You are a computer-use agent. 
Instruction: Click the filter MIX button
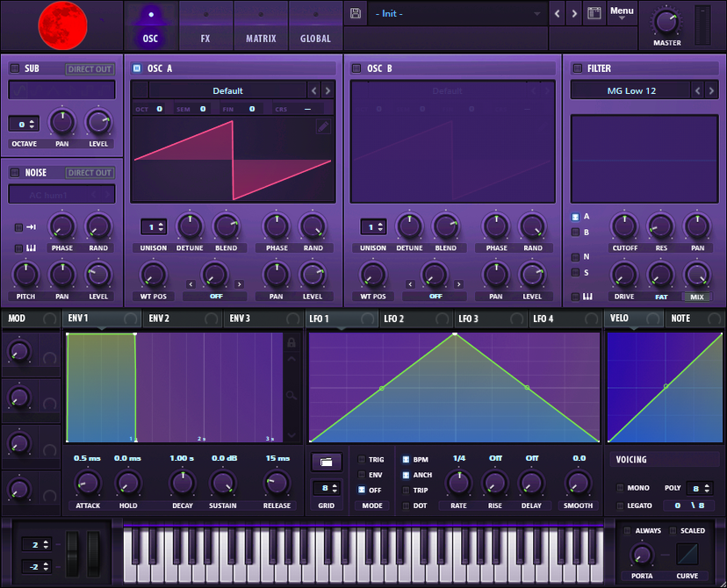pyautogui.click(x=697, y=297)
